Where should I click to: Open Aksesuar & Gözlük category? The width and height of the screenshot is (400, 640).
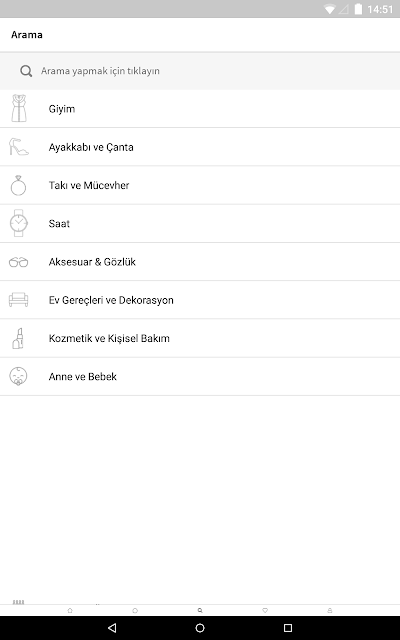pyautogui.click(x=200, y=262)
